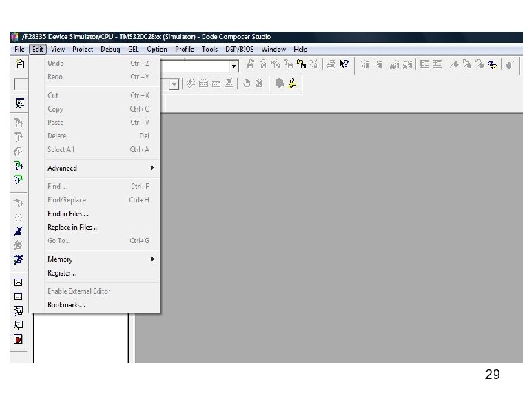Toggle the mixed Source/ASM mode icon
The width and height of the screenshot is (532, 399).
click(20, 103)
